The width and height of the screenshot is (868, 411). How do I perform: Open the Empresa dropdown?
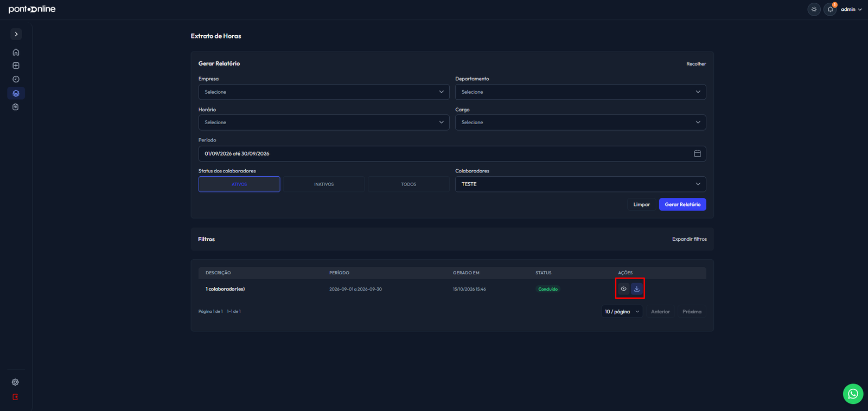(x=324, y=92)
